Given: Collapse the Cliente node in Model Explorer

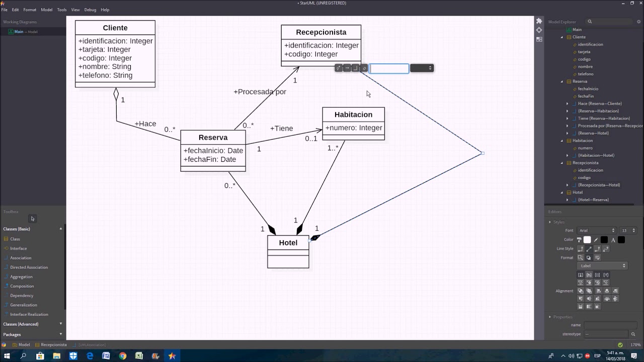Looking at the screenshot, I should pos(562,37).
